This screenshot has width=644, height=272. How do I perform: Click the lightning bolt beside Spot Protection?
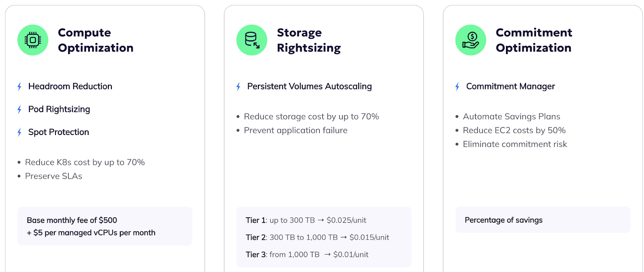click(19, 133)
